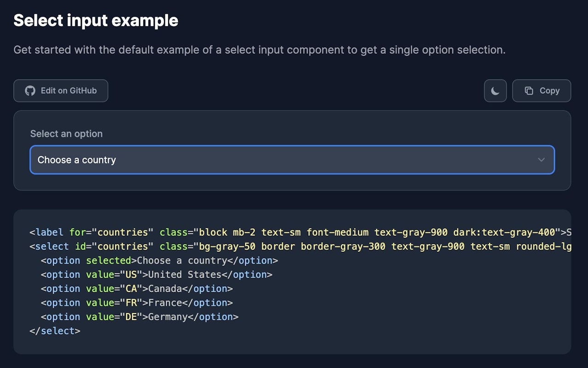Click the closing select tag in code
The height and width of the screenshot is (368, 588).
55,331
